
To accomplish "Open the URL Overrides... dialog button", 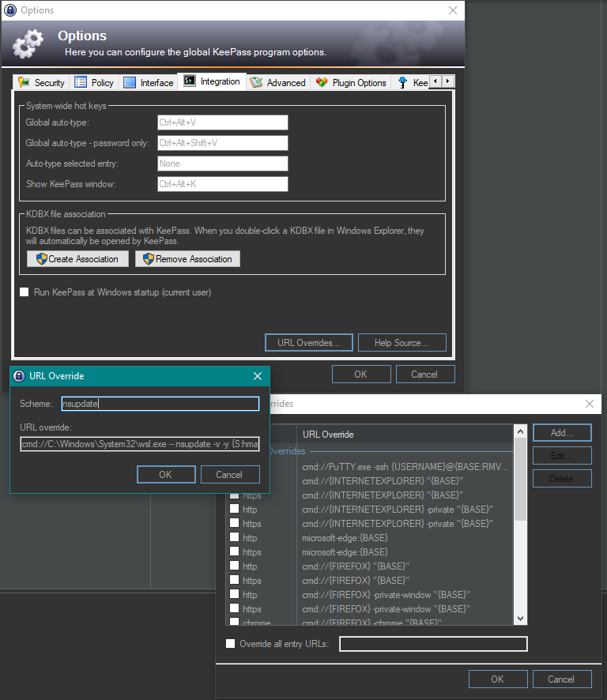I will (x=308, y=342).
